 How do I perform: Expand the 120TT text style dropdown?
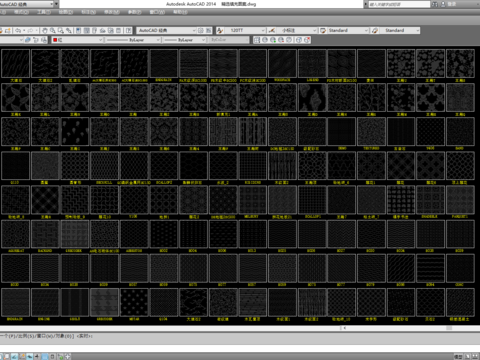pyautogui.click(x=245, y=30)
